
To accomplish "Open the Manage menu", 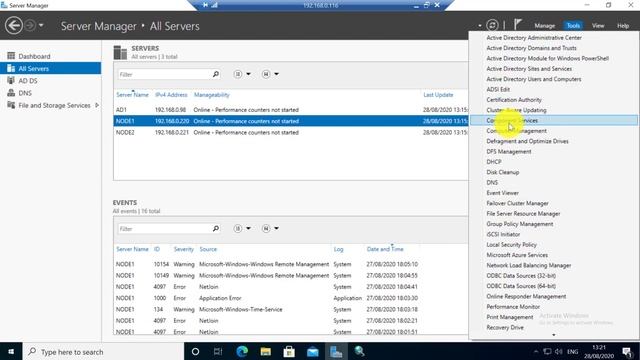I will coord(544,26).
